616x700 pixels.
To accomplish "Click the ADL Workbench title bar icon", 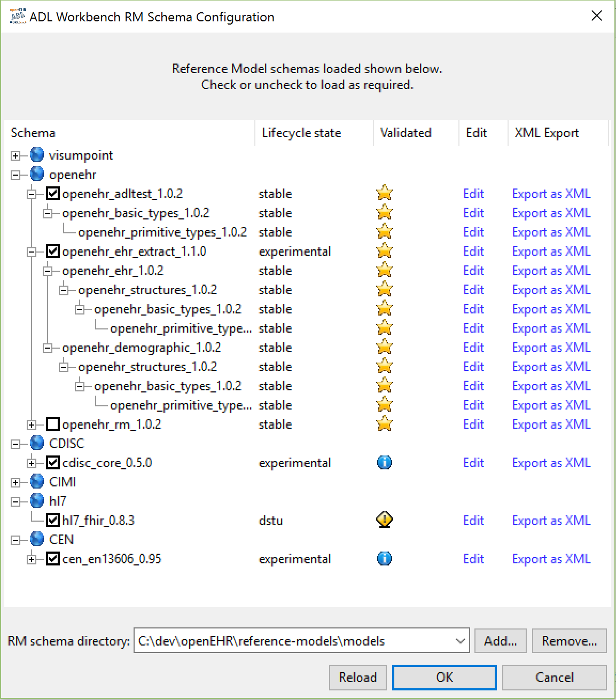I will point(18,16).
